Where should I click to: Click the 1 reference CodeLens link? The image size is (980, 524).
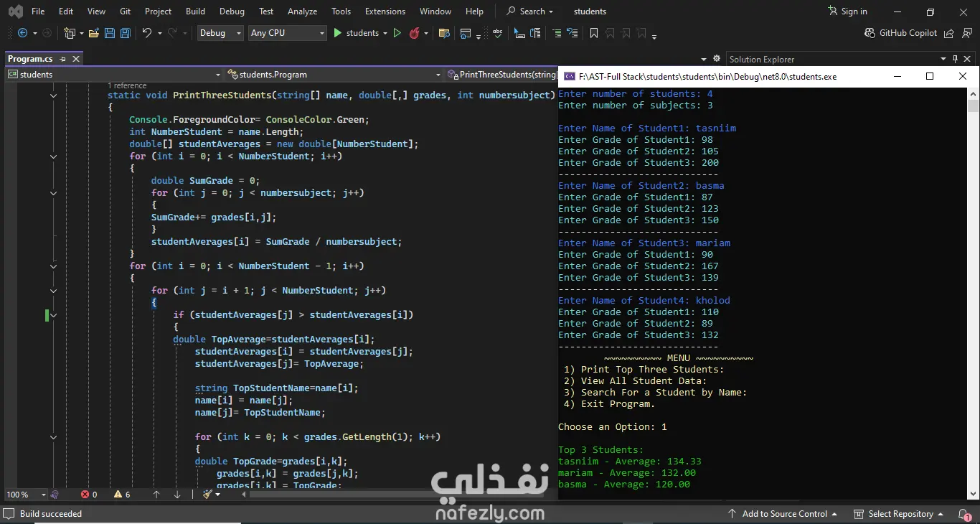pos(127,85)
